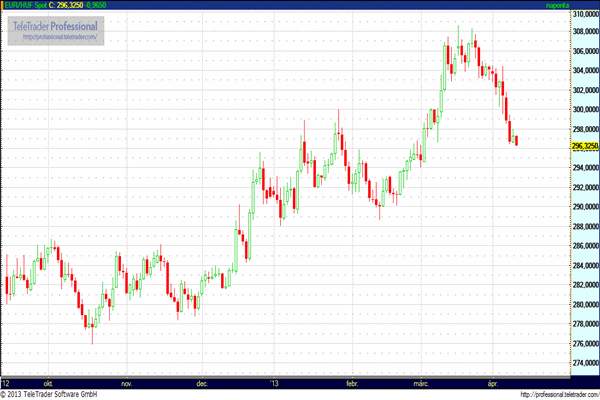600x400 pixels.
Task: Click the 274,0000 price axis label
Action: click(584, 362)
